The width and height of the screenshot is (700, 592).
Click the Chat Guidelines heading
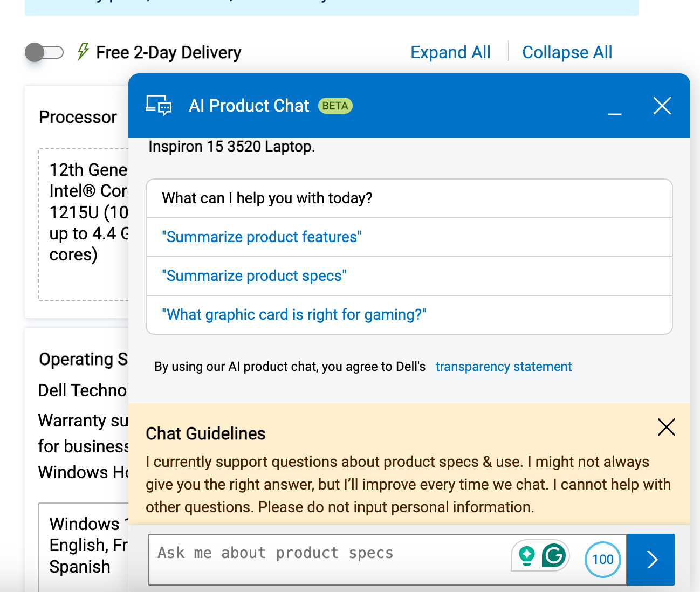[x=205, y=433]
